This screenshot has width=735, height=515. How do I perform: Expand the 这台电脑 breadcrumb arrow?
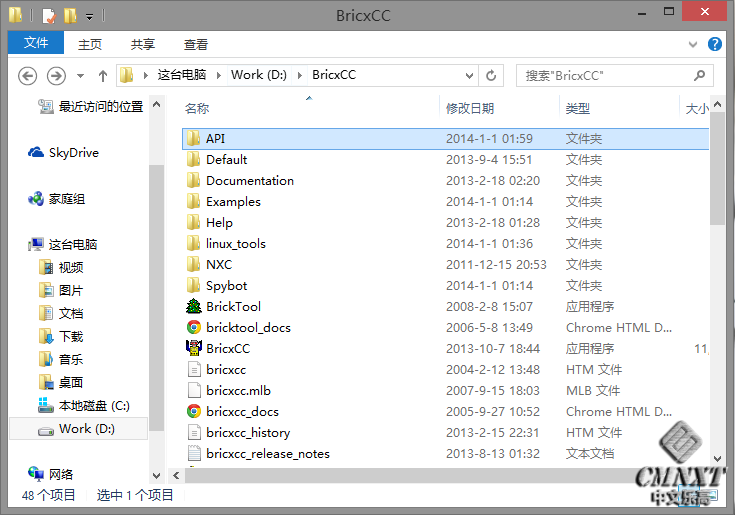[x=218, y=75]
